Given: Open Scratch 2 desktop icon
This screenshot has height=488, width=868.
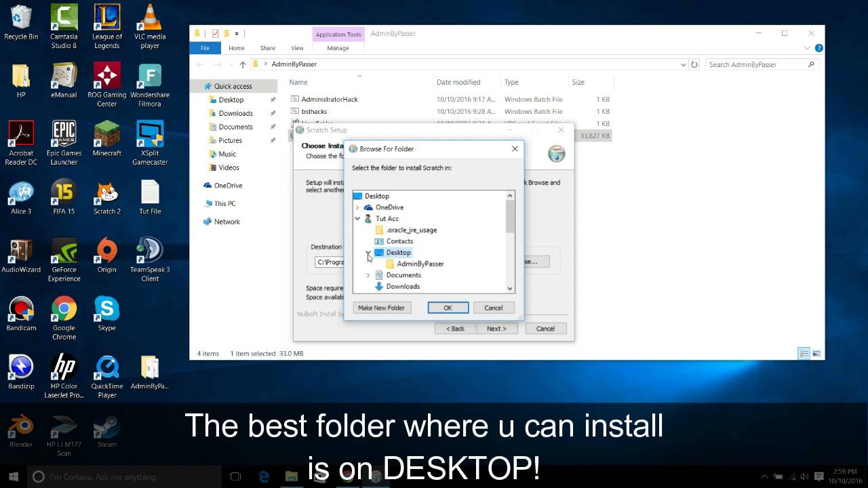Looking at the screenshot, I should (x=106, y=197).
